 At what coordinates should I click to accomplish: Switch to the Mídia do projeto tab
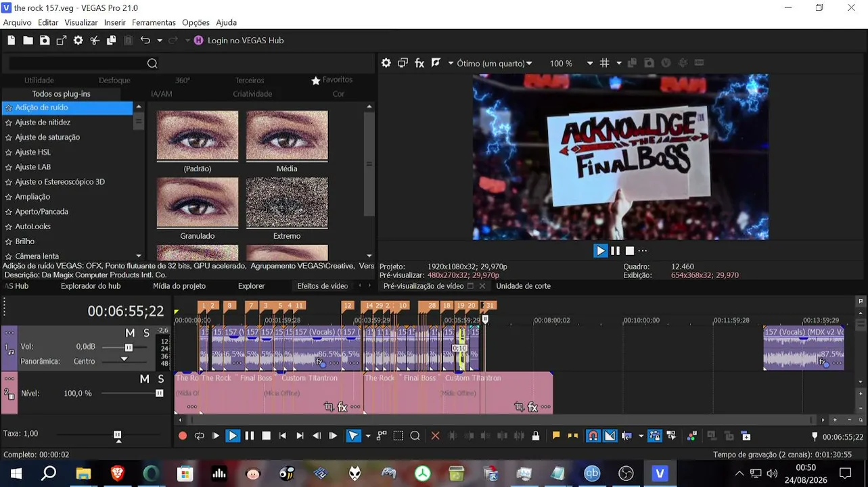click(179, 286)
